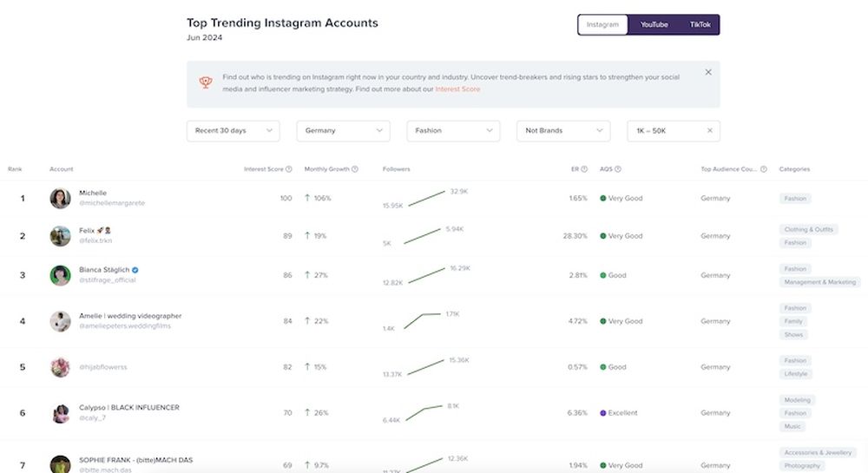This screenshot has height=473, width=868.
Task: Open the @hijabflowerss handle
Action: 103,367
